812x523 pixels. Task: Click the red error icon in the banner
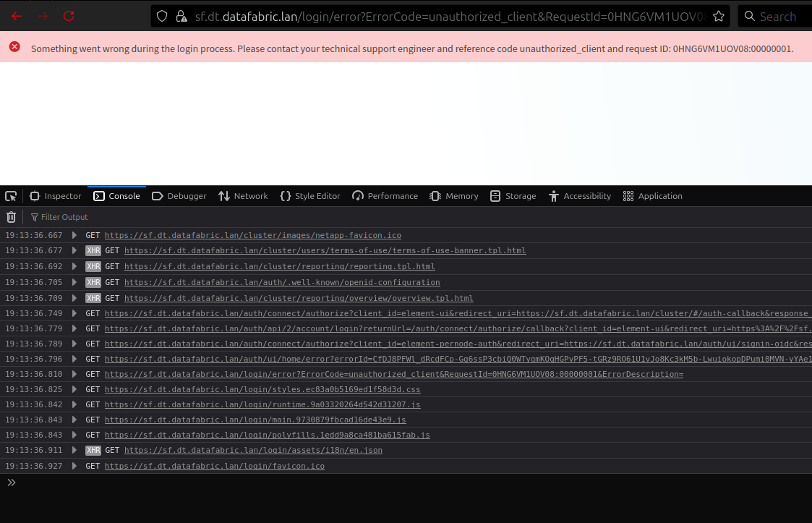click(x=14, y=46)
